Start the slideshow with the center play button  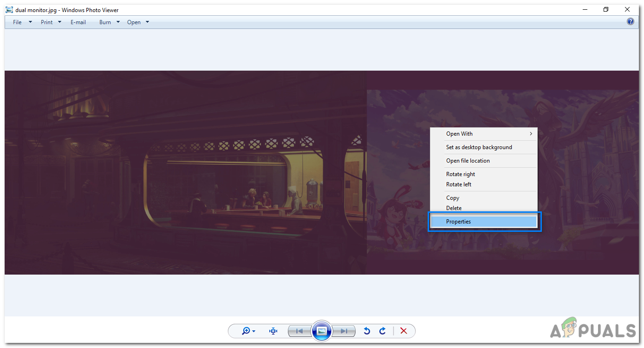coord(321,331)
